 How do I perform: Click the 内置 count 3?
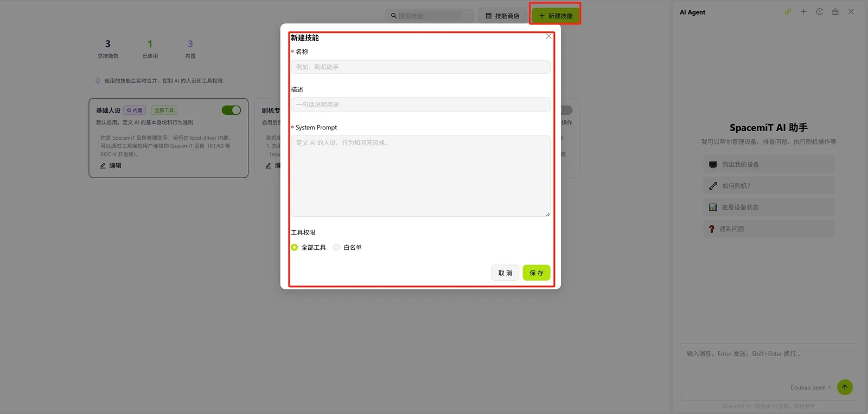190,44
